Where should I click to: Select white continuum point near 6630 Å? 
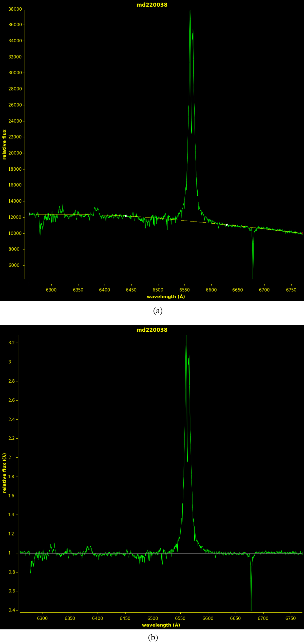[x=227, y=225]
